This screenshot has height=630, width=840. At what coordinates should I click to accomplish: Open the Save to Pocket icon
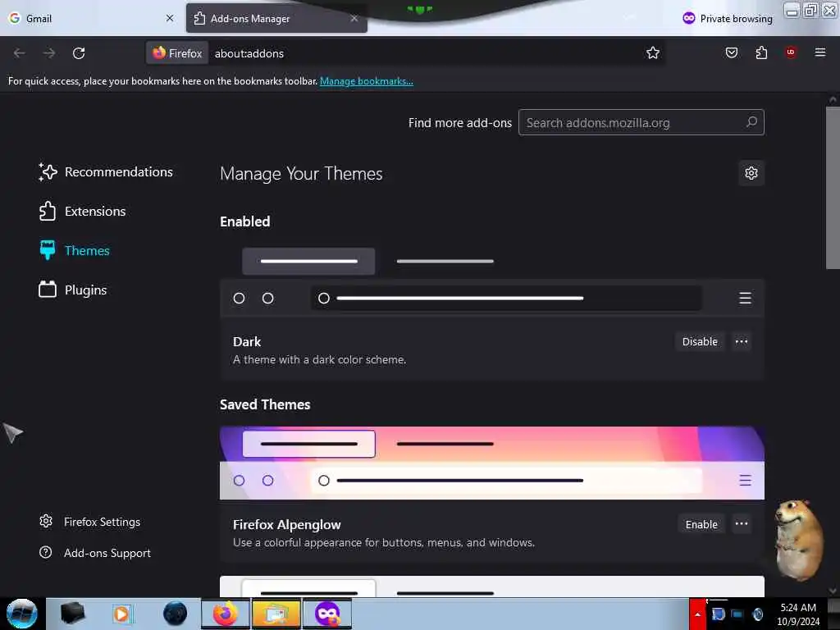pos(731,52)
